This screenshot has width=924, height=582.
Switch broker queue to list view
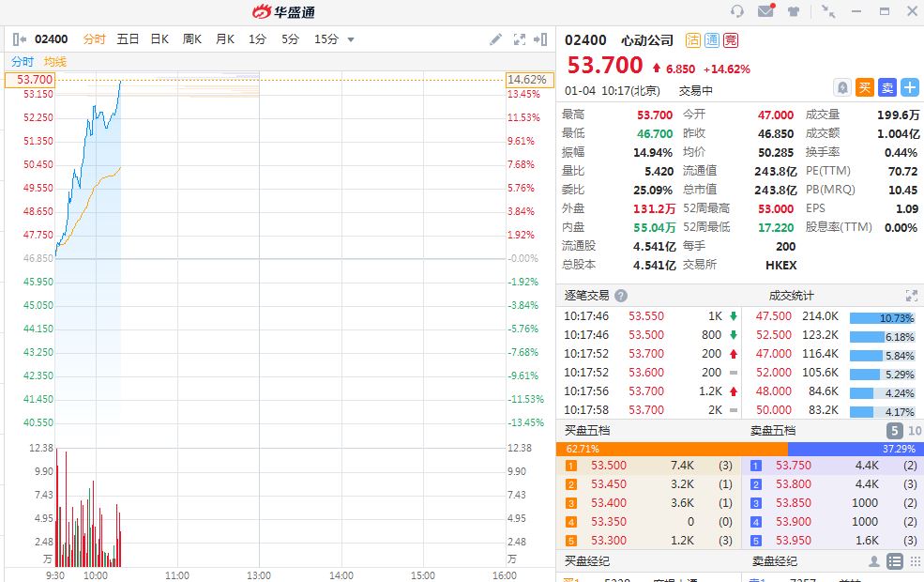[x=894, y=560]
